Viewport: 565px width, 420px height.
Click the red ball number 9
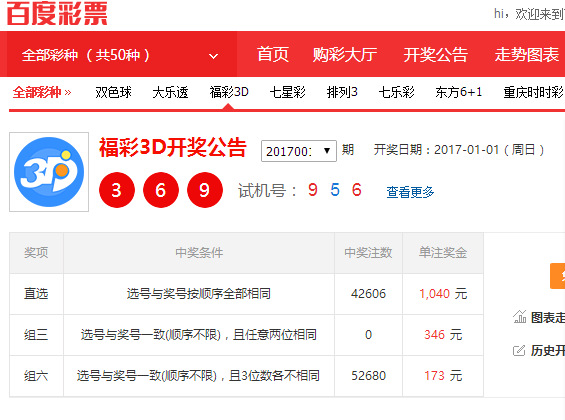coord(205,190)
